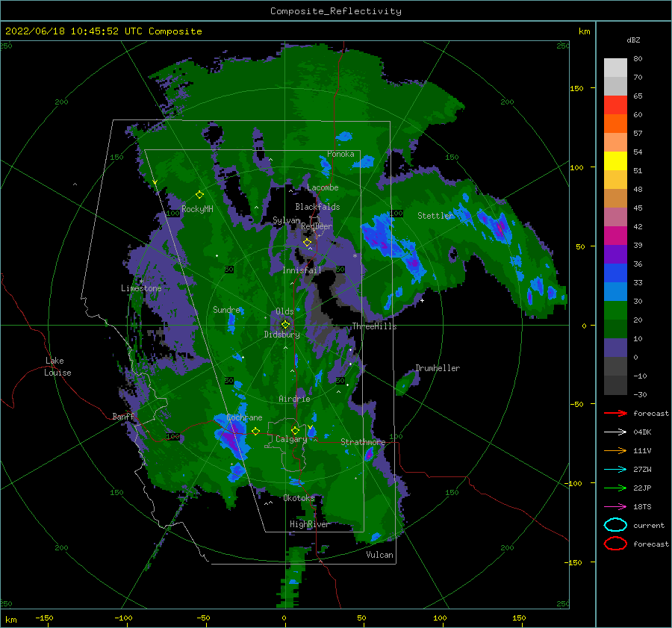
Task: Click the Okotoks label
Action: click(299, 498)
